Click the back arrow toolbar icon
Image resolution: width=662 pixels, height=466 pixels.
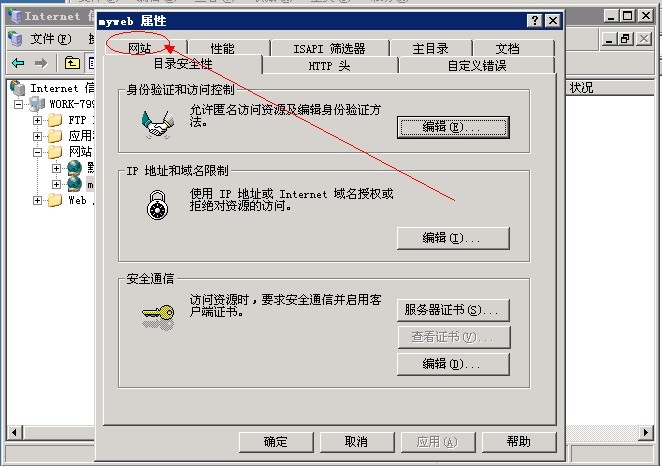pyautogui.click(x=18, y=64)
